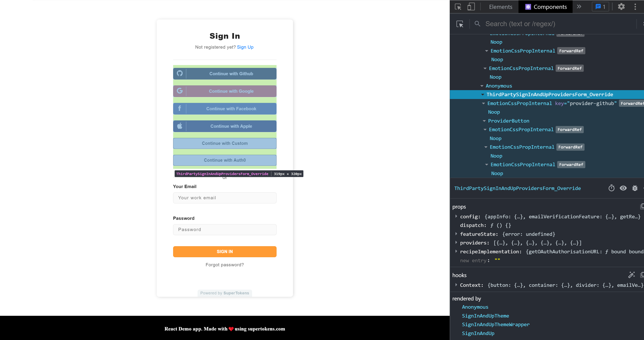
Task: Click the DevTools settings gear icon top-right
Action: [621, 6]
